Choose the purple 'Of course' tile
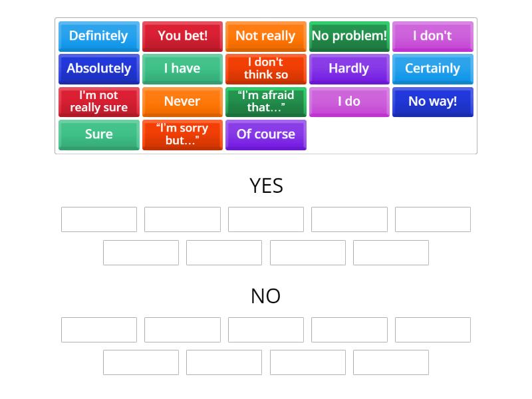532x399 pixels. [x=265, y=135]
